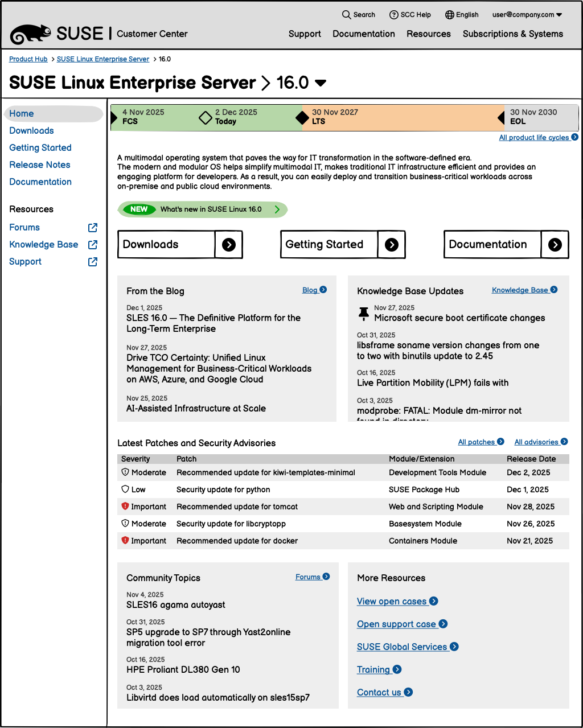Open SUSE Linux Enterprise Server breadcrumb link
Image resolution: width=583 pixels, height=728 pixels.
pyautogui.click(x=103, y=59)
